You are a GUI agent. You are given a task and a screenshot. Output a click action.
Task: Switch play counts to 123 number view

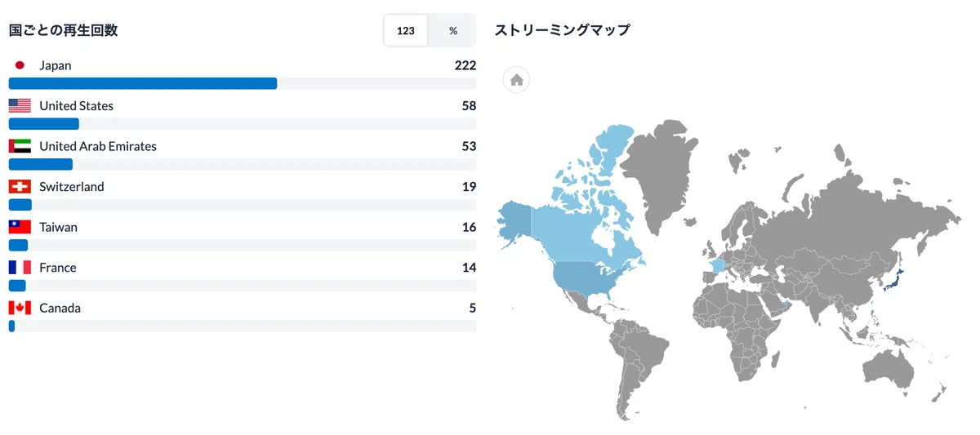click(406, 31)
